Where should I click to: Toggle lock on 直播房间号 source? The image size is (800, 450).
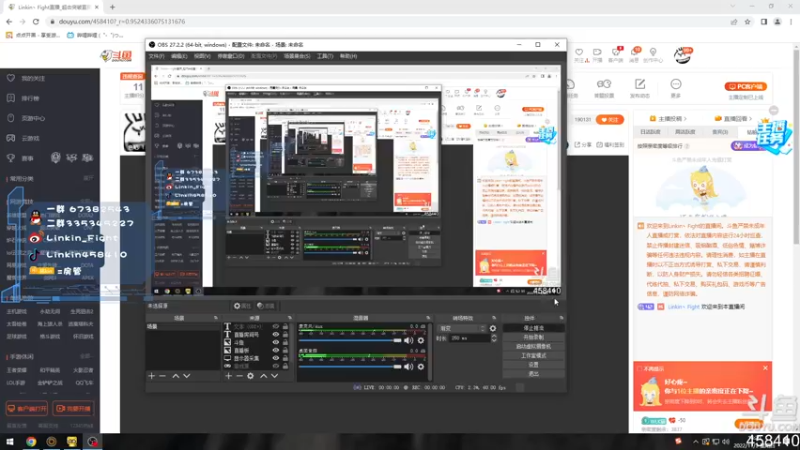click(x=285, y=335)
